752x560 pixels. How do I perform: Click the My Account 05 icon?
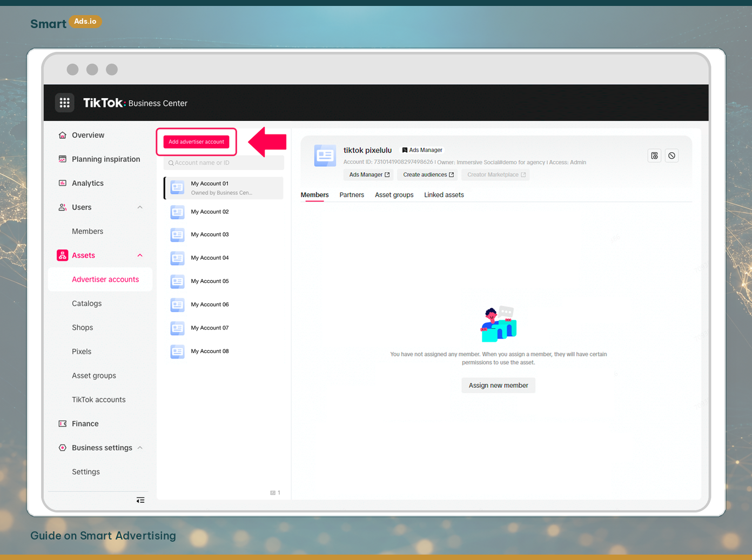(x=178, y=281)
